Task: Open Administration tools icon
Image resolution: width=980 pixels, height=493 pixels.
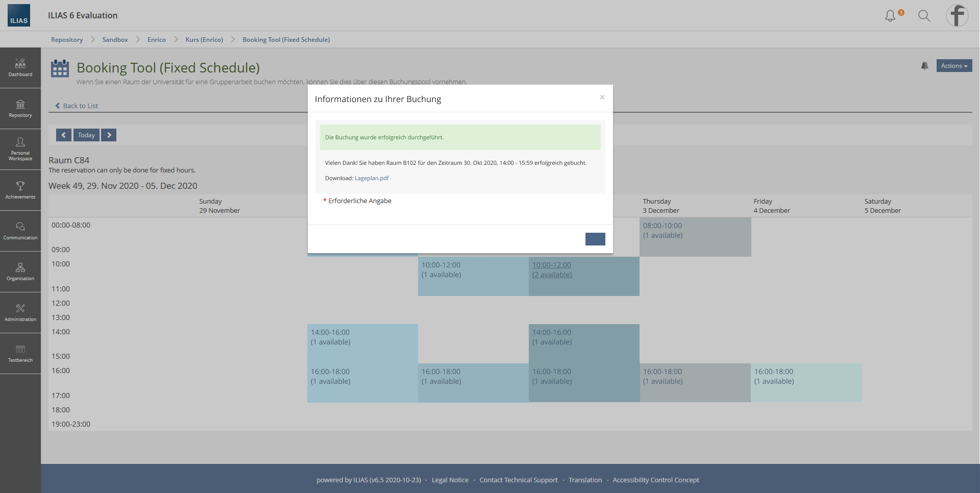Action: [x=20, y=312]
